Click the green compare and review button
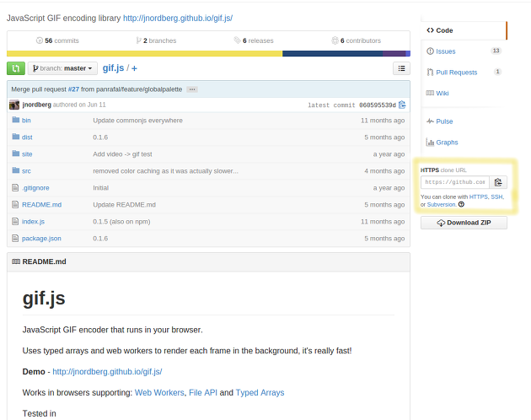Screen dimensions: 531x420 (x=15, y=68)
